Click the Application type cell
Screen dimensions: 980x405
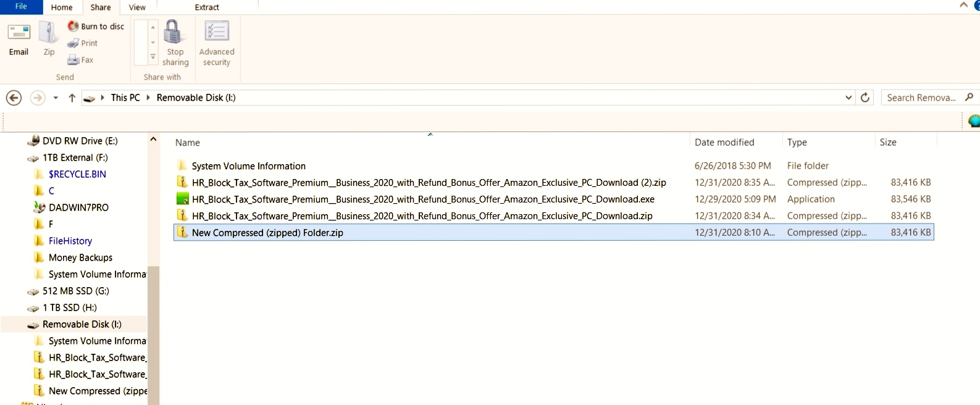coord(811,199)
